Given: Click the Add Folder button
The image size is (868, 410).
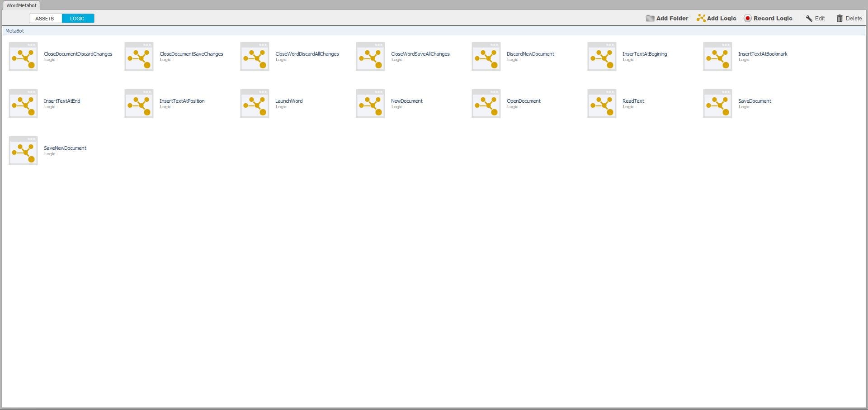Looking at the screenshot, I should 667,19.
